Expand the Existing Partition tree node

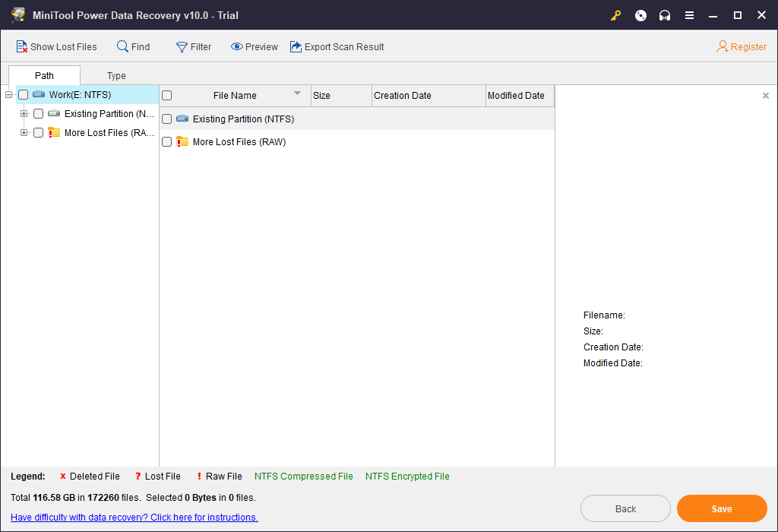click(24, 114)
